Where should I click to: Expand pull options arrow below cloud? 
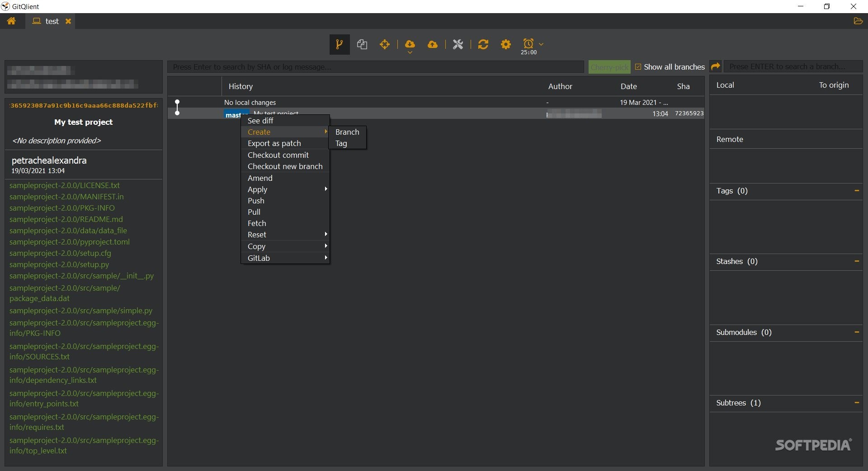pyautogui.click(x=410, y=53)
